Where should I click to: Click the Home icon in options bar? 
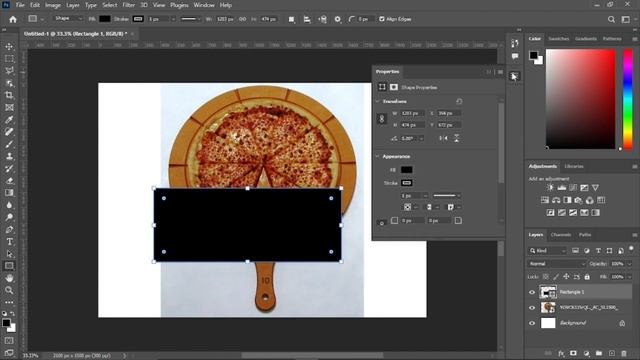pyautogui.click(x=13, y=19)
